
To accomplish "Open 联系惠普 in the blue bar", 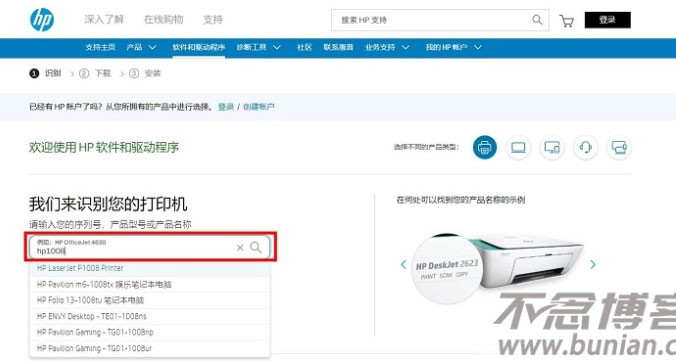I will pos(338,47).
